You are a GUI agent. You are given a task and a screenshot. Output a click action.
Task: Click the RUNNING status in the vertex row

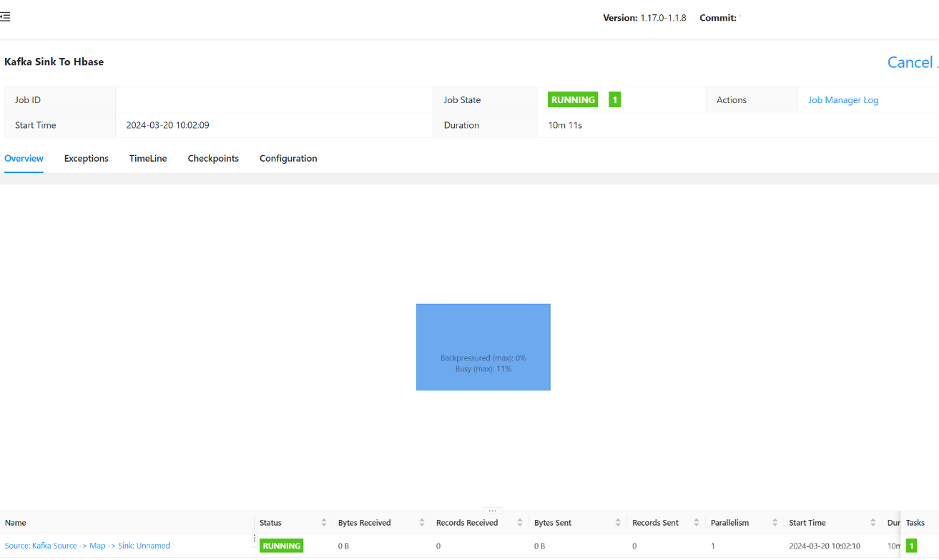tap(282, 546)
